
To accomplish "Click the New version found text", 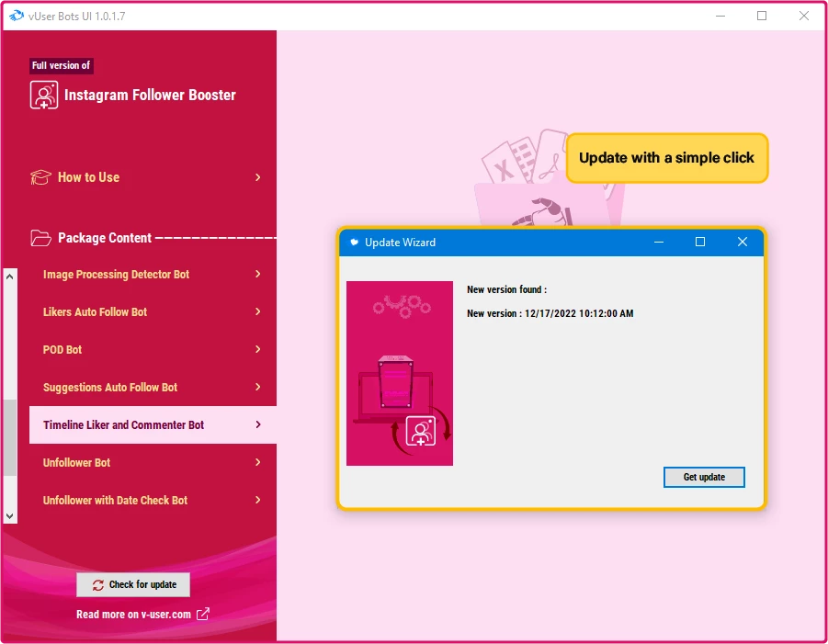I will [507, 289].
